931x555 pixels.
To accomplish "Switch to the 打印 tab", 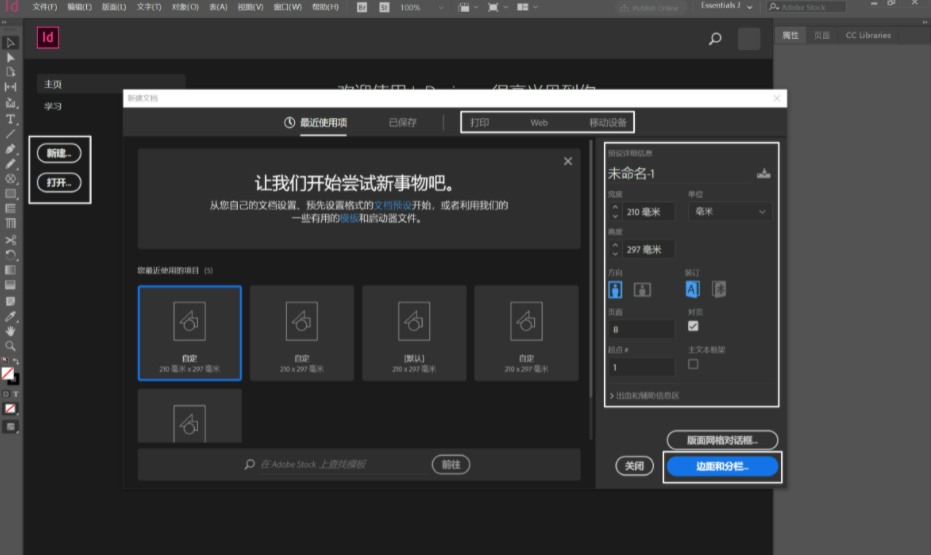I will coord(479,123).
